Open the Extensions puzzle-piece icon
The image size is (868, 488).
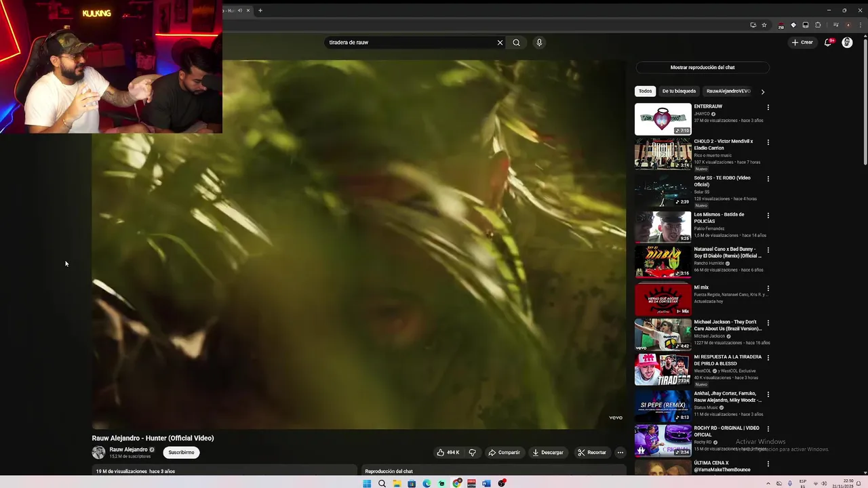pos(818,25)
